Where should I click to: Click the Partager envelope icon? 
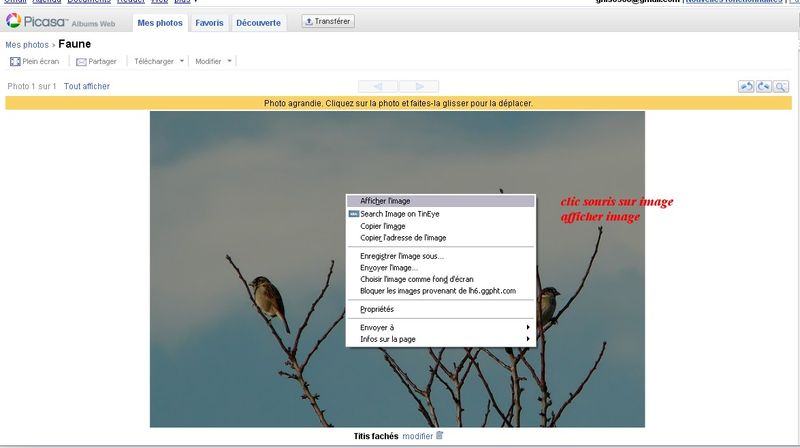[81, 62]
